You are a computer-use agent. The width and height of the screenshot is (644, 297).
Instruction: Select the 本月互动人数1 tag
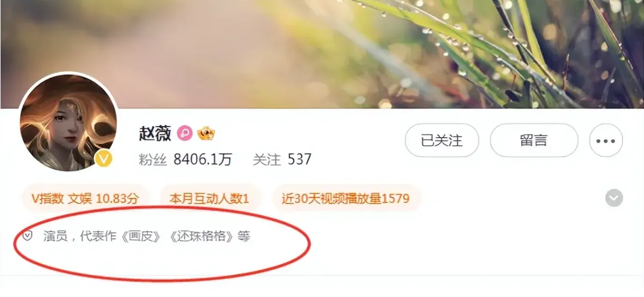pos(209,199)
